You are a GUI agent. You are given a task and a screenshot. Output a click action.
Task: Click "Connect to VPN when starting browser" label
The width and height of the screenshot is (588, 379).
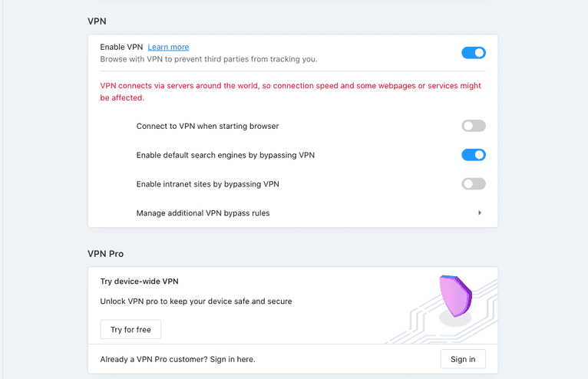[207, 126]
